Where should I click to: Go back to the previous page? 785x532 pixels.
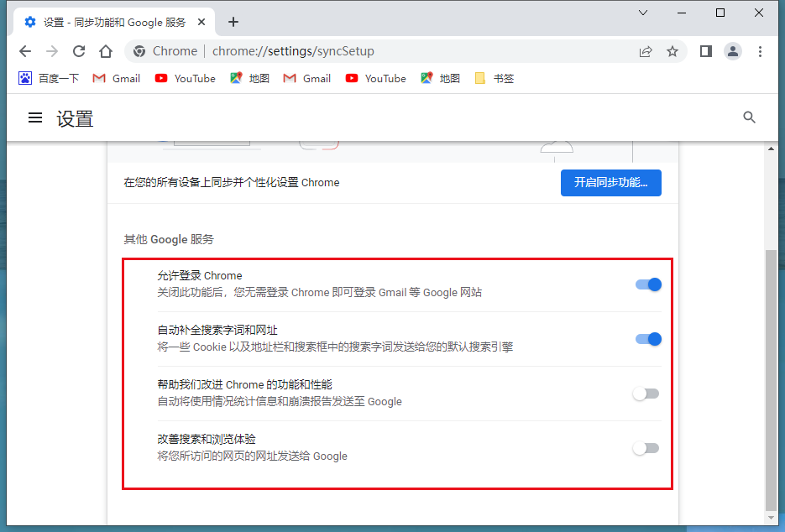pyautogui.click(x=25, y=51)
